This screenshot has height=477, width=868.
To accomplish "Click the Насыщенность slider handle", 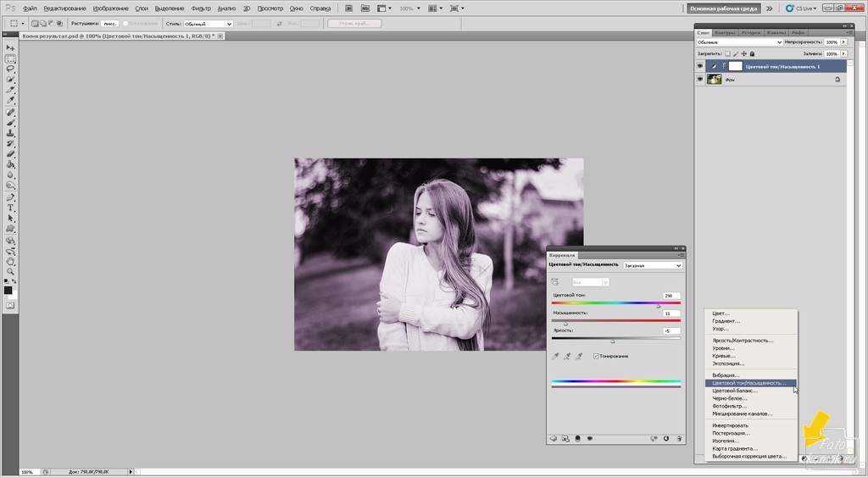I will click(565, 323).
